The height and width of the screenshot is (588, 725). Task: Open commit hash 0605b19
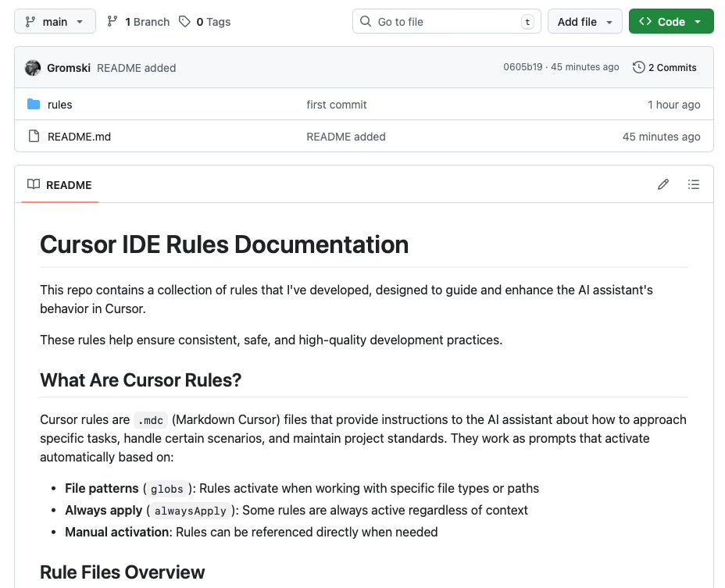(x=523, y=67)
